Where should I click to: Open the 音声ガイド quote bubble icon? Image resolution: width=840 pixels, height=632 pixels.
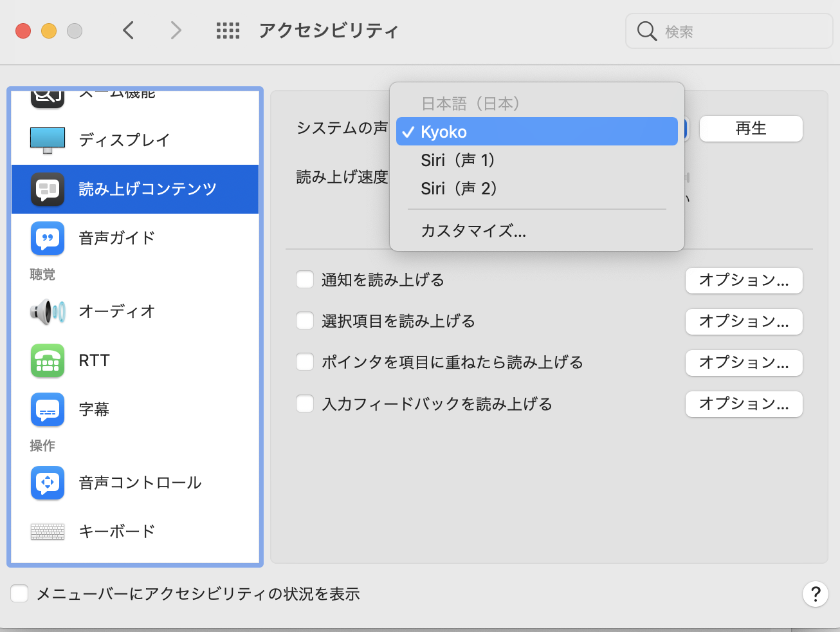[48, 238]
